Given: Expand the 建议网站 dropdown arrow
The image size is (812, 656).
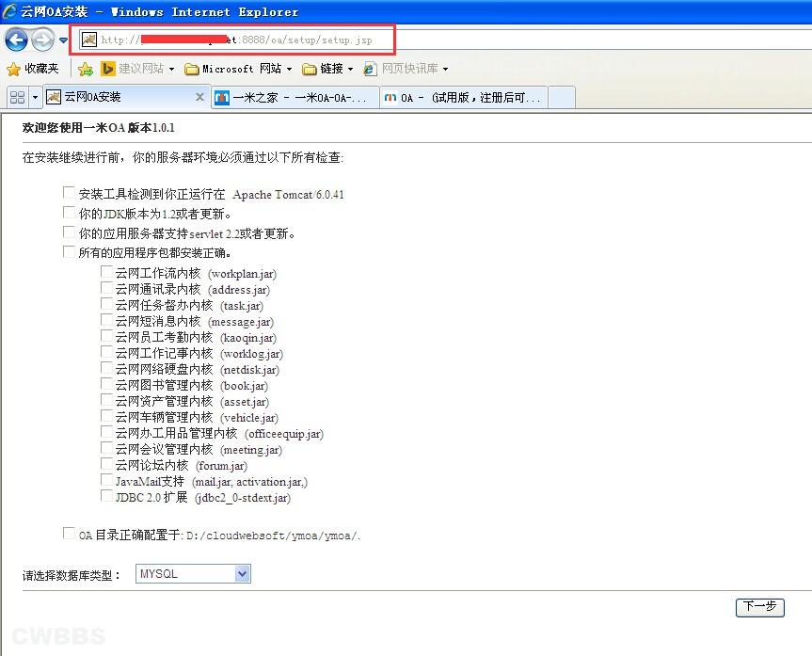Looking at the screenshot, I should pyautogui.click(x=171, y=69).
